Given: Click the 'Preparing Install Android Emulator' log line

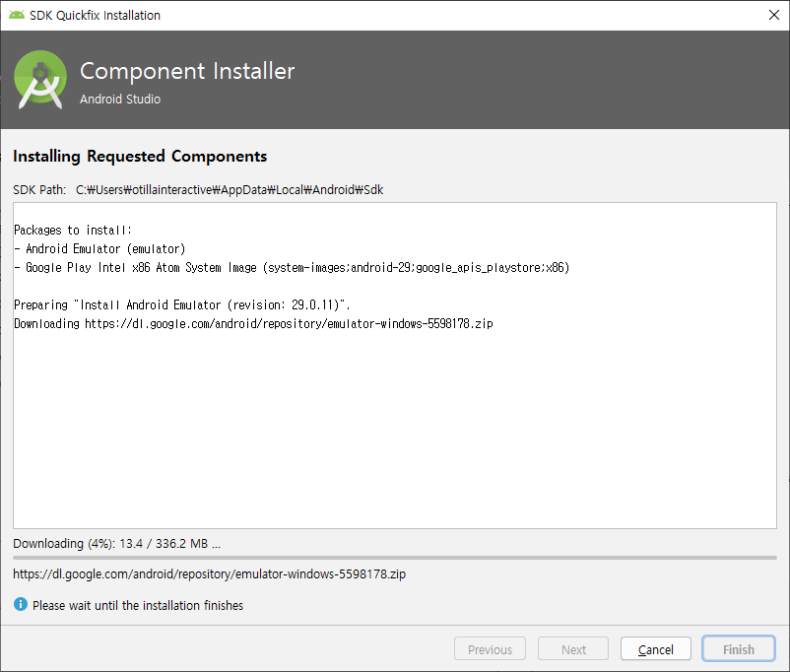Looking at the screenshot, I should point(182,305).
